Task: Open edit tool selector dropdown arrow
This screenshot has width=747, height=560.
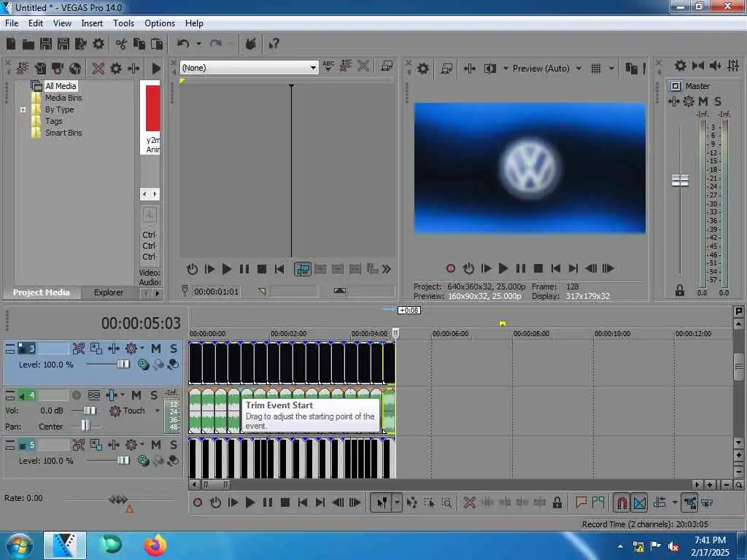Action: point(397,502)
